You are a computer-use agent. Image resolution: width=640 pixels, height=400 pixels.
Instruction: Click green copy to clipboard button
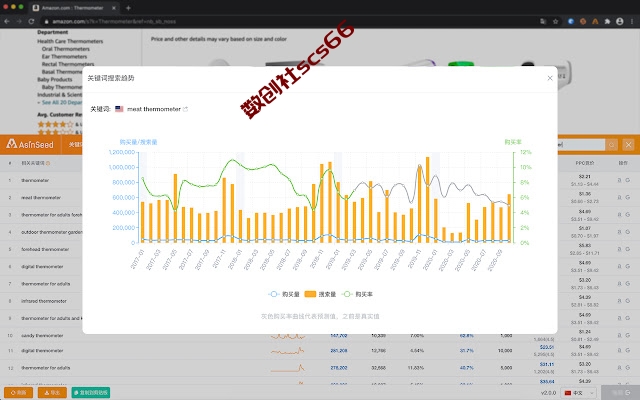91,393
